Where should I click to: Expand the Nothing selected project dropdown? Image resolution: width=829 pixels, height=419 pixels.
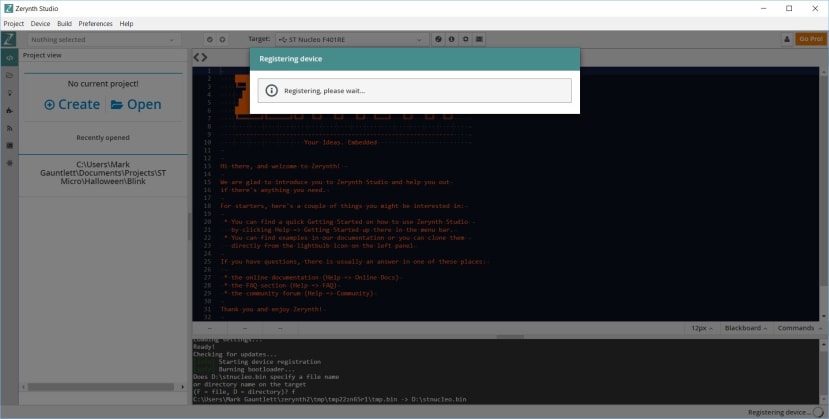pos(102,40)
